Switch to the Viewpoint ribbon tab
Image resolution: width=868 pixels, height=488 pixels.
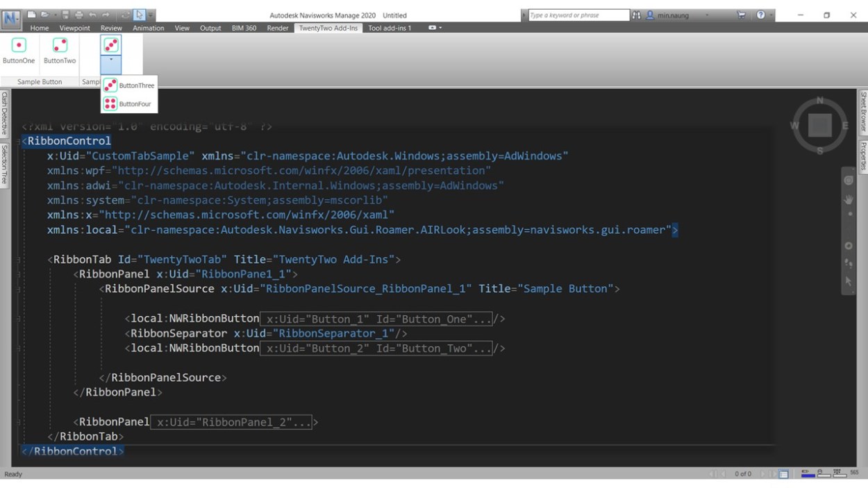coord(74,28)
